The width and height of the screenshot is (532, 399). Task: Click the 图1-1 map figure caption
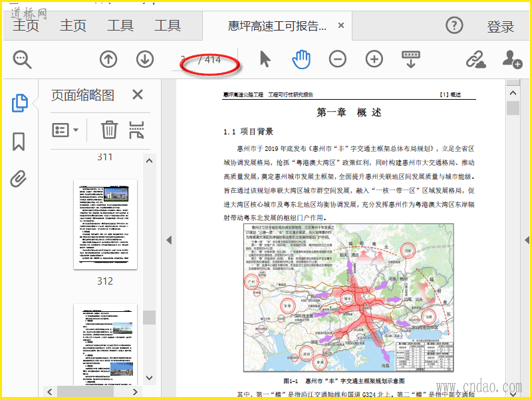coord(344,381)
